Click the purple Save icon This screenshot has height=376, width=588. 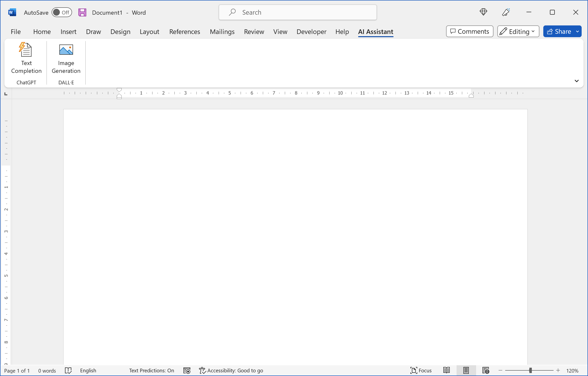pos(82,12)
